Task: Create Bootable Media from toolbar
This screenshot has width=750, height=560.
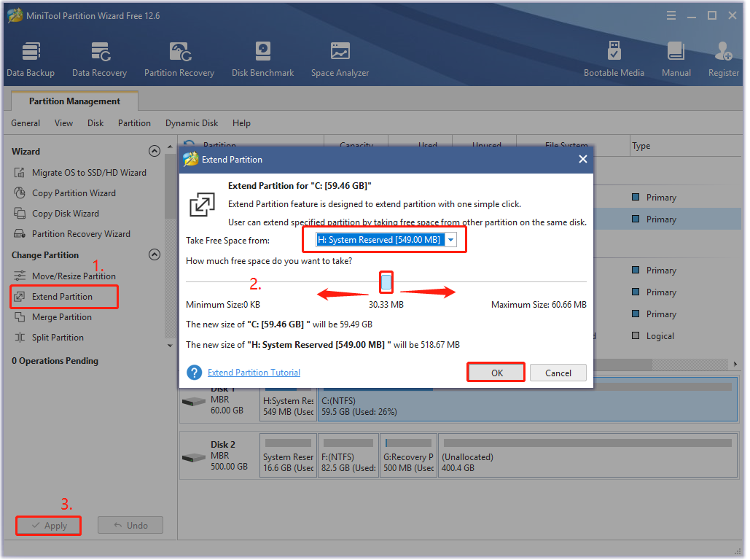Action: tap(614, 59)
